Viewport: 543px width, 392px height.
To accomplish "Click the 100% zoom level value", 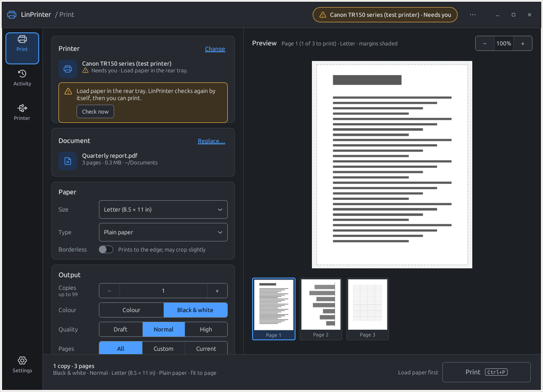I will pyautogui.click(x=504, y=43).
